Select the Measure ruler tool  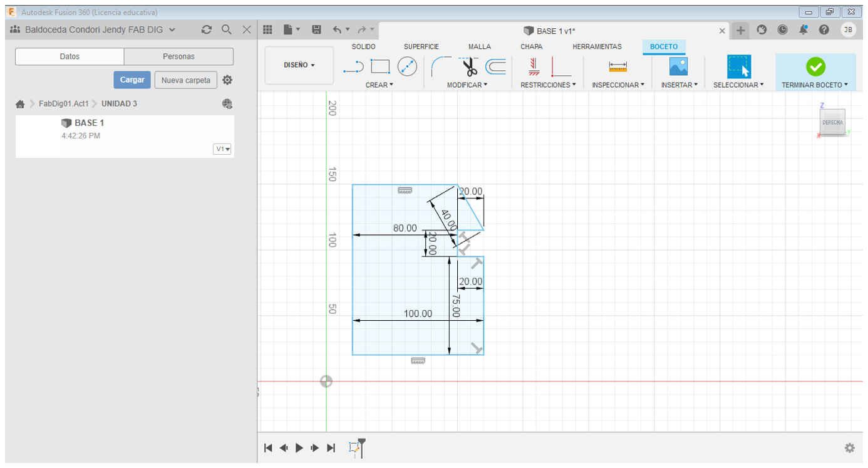617,66
